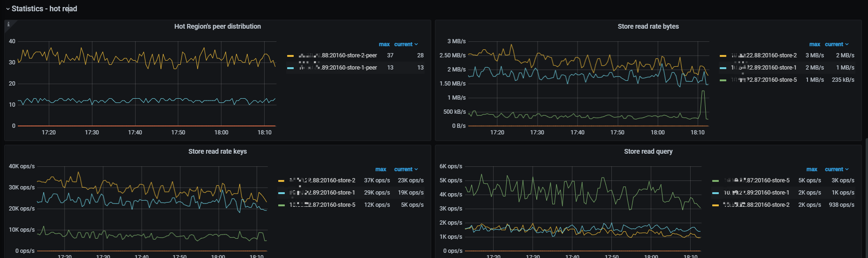The width and height of the screenshot is (868, 258).
Task: Collapse the Statistics - hot read row
Action: [x=8, y=9]
